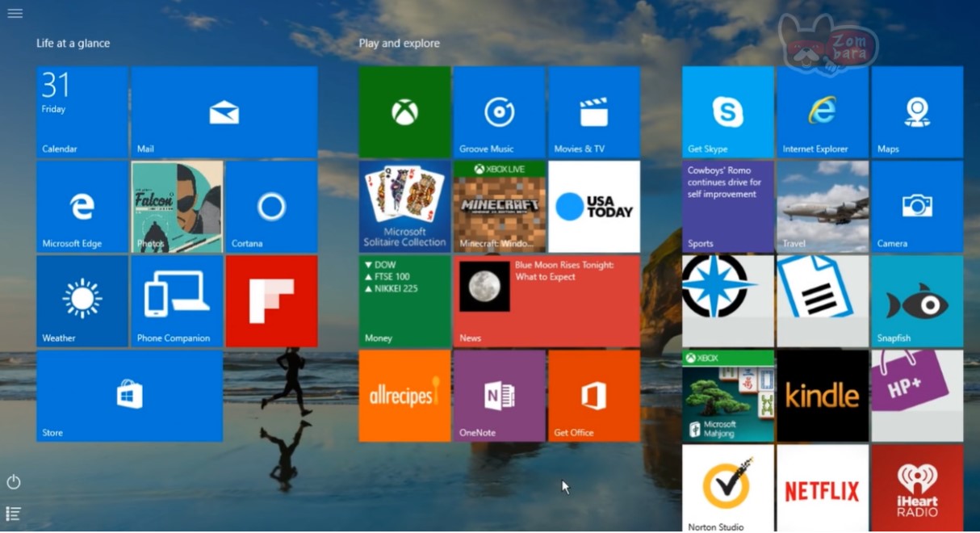Viewport: 980px width, 533px height.
Task: Open the blue document page tile
Action: tap(823, 301)
